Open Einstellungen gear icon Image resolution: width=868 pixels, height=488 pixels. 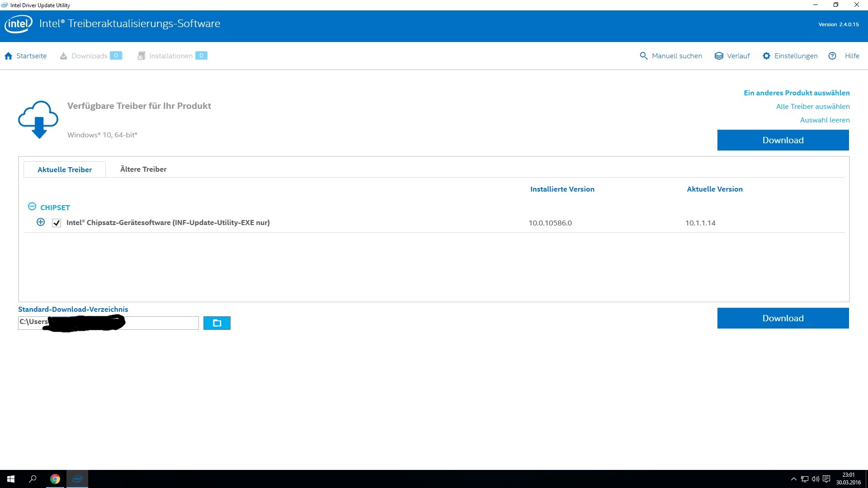click(x=766, y=56)
